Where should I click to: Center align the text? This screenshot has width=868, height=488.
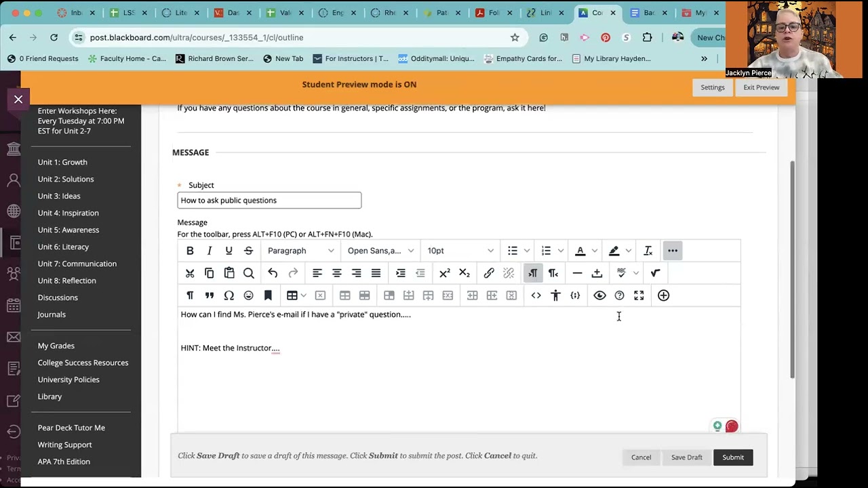pyautogui.click(x=336, y=273)
